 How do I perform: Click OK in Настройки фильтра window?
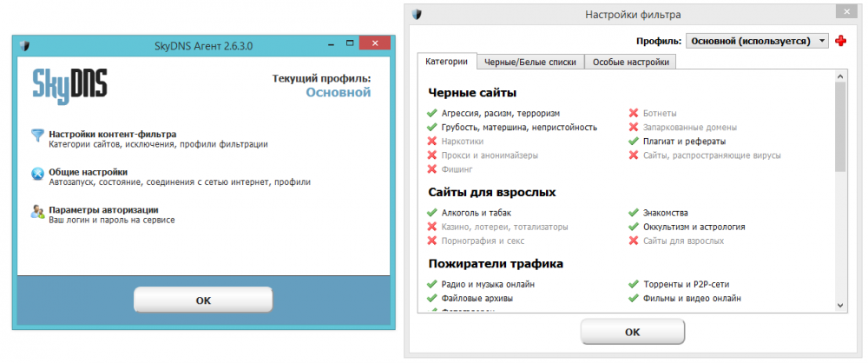(x=632, y=332)
